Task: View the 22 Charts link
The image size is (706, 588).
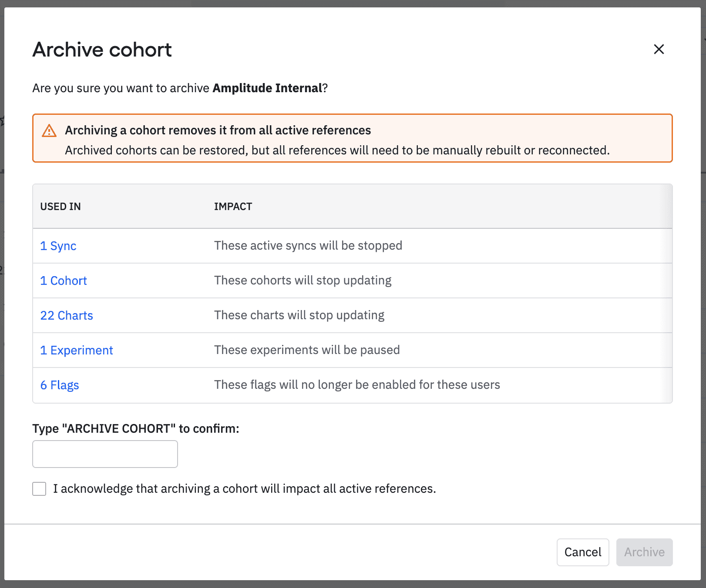Action: click(67, 315)
